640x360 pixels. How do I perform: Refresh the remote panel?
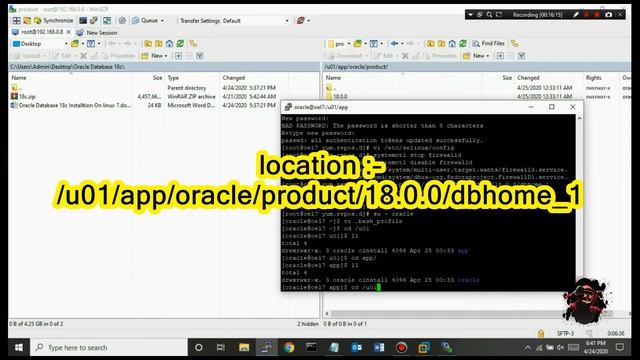(x=463, y=44)
